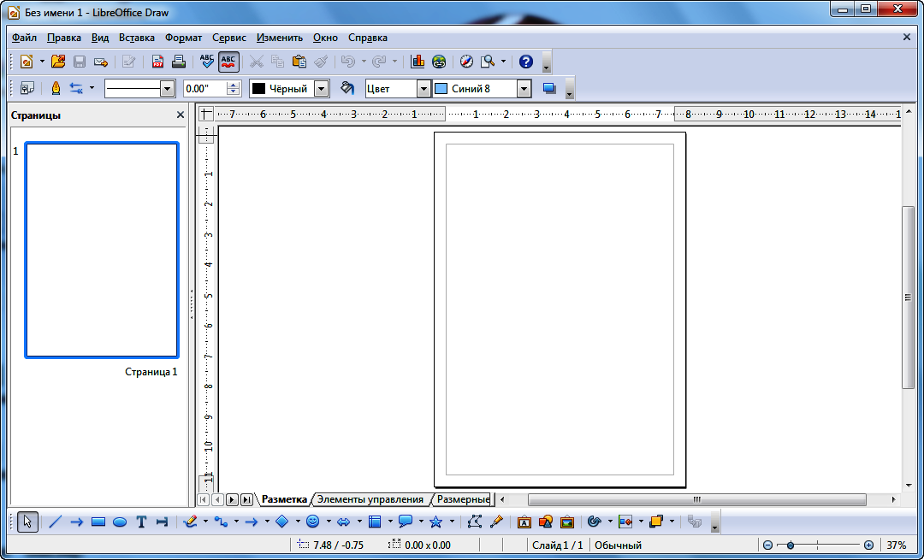
Task: Open LibreOffice Help question-mark icon
Action: pos(526,62)
